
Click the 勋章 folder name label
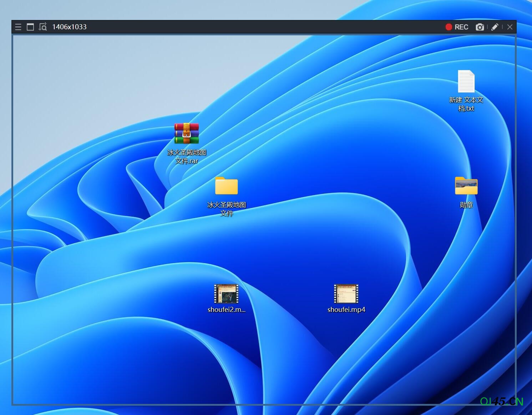(466, 205)
